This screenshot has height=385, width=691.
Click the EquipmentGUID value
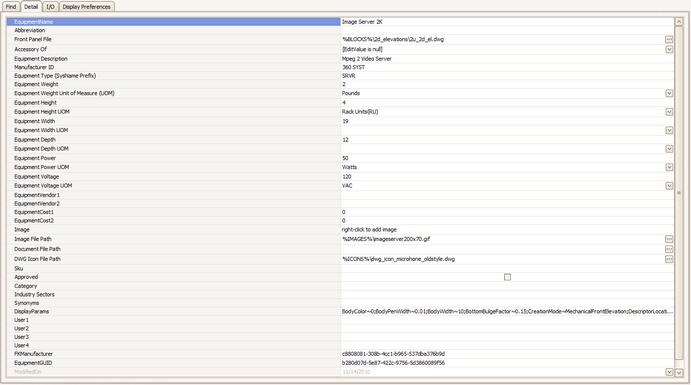click(x=393, y=363)
